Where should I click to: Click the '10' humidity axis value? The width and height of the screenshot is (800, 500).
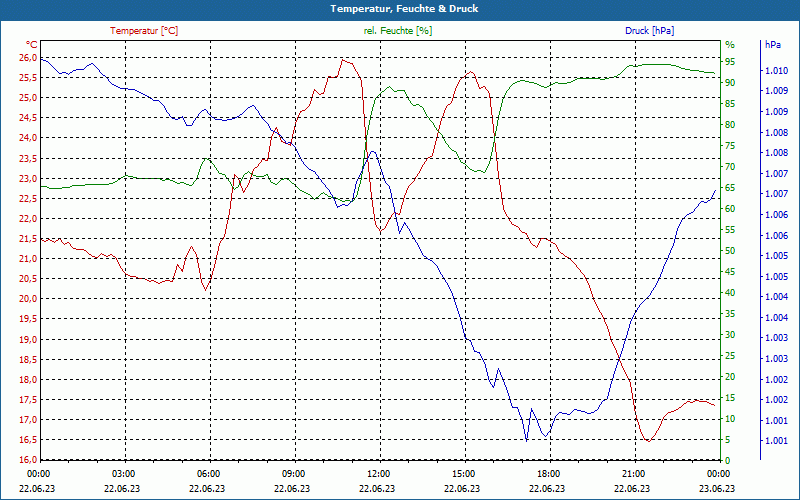click(x=730, y=419)
